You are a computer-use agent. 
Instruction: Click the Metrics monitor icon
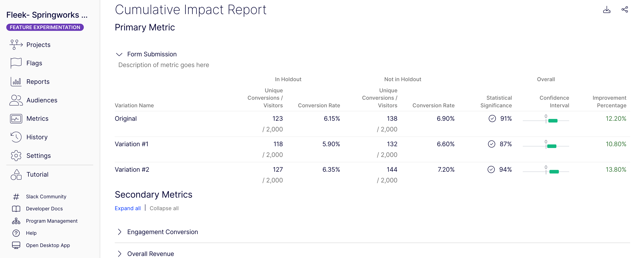click(16, 118)
